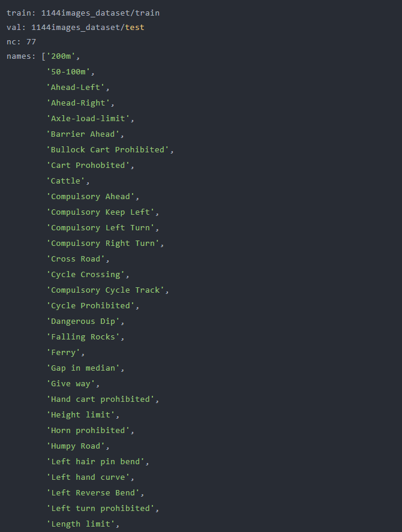402x532 pixels.
Task: Click the '200m' class name
Action: pyautogui.click(x=61, y=56)
